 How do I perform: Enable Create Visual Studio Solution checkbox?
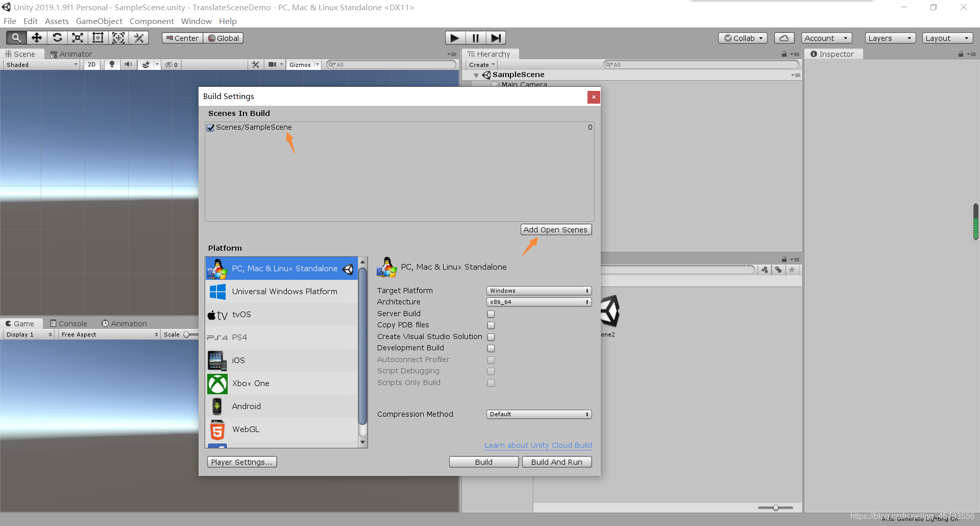491,337
